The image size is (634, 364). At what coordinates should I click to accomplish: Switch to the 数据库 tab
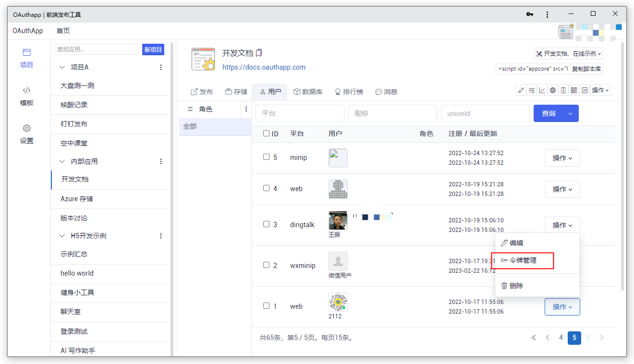coord(308,92)
